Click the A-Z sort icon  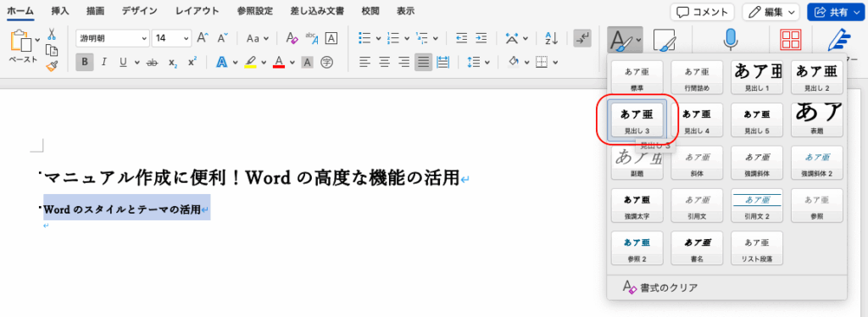pos(551,38)
